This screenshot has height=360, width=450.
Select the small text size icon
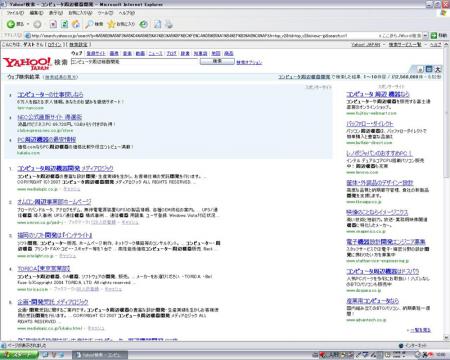coord(420,70)
